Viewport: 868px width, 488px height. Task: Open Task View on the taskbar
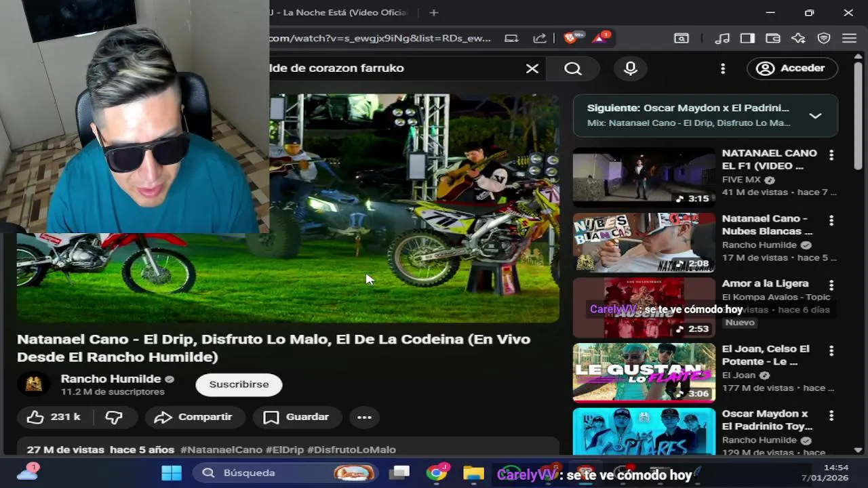[399, 472]
